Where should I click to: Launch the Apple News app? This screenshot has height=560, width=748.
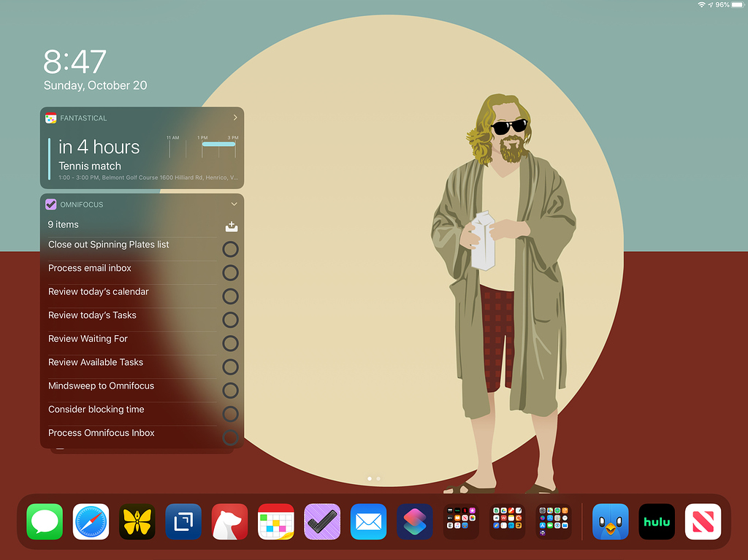tap(703, 521)
